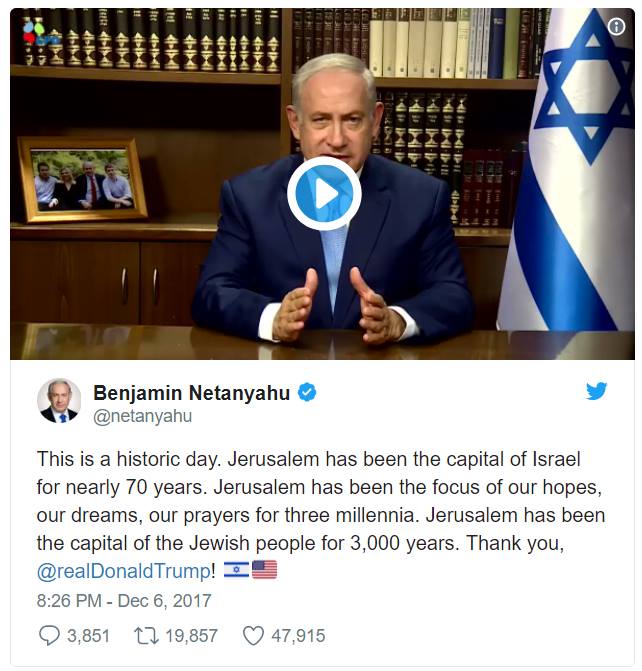
Task: Click the Benjamin Netanyahu display name
Action: (192, 392)
